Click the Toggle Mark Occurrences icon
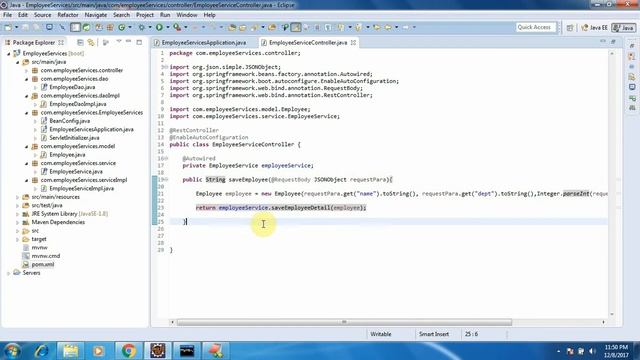This screenshot has height=360, width=640. click(x=296, y=27)
